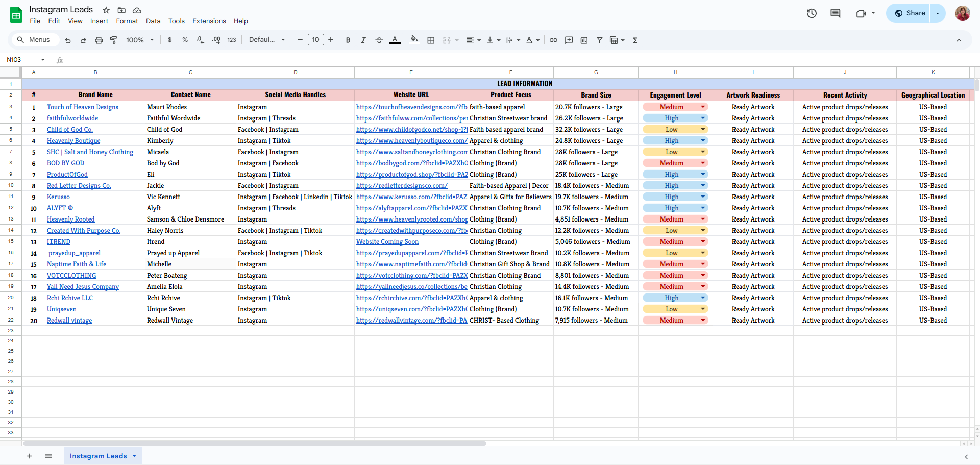Viewport: 980px width, 465px height.
Task: Open the comment history panel icon
Action: click(836, 13)
